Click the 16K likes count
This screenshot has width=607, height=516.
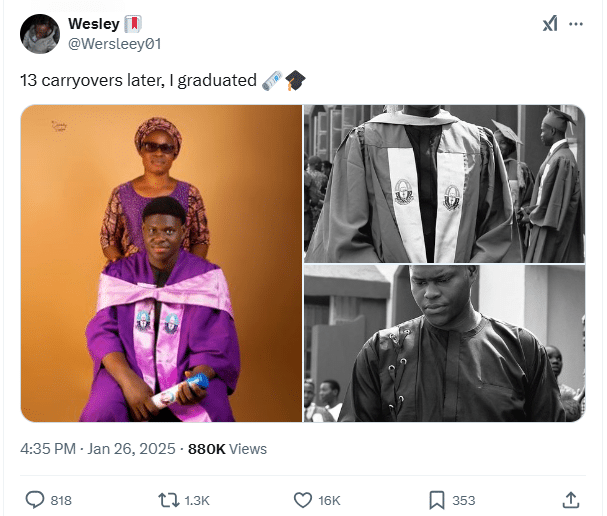coord(329,500)
